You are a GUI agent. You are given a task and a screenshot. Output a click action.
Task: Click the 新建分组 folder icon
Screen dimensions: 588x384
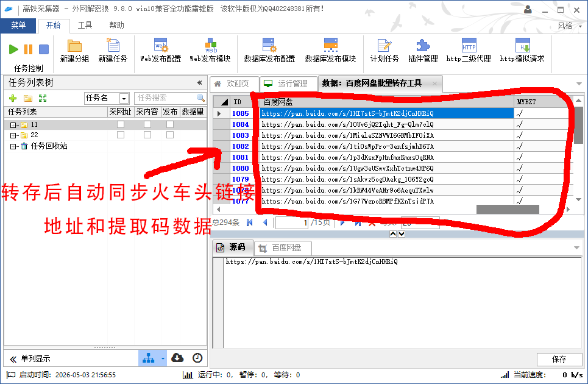point(74,46)
